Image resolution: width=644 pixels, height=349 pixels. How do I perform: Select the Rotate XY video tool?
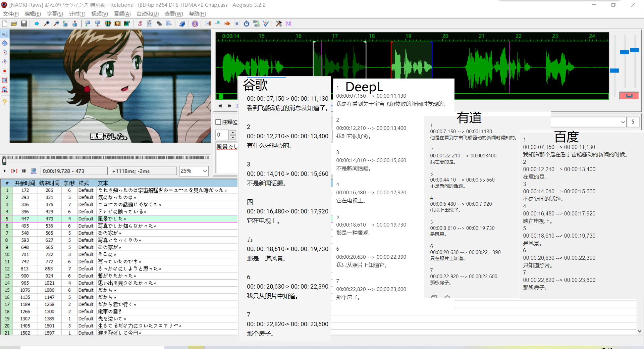(x=5, y=62)
